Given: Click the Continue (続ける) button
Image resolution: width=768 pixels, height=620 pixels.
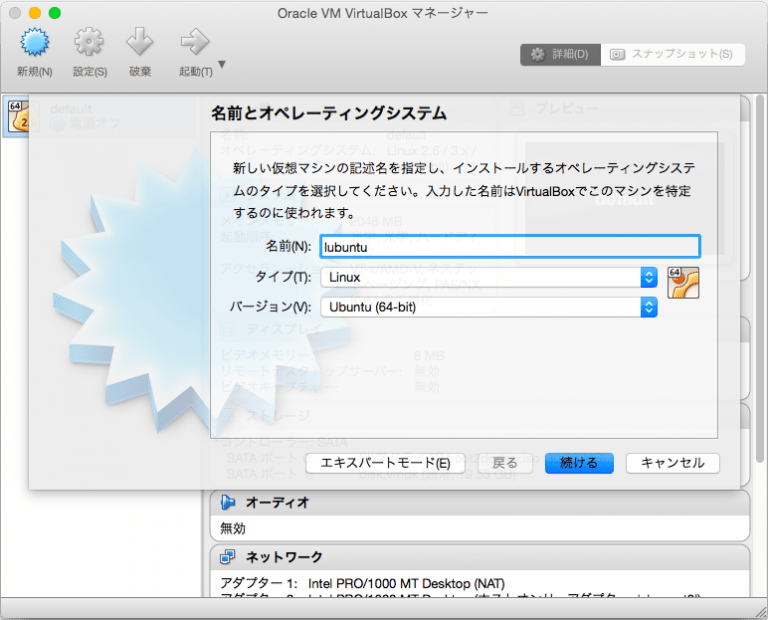Looking at the screenshot, I should click(x=579, y=463).
